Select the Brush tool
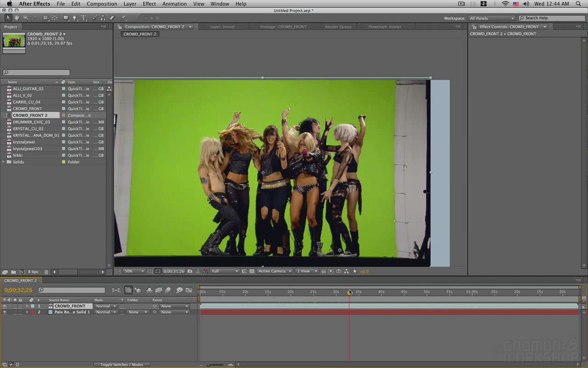Viewport: 588px width, 368px height. (95, 18)
